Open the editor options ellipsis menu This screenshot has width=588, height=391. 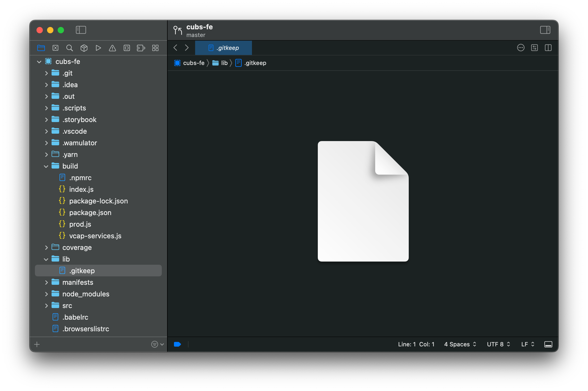[x=521, y=48]
